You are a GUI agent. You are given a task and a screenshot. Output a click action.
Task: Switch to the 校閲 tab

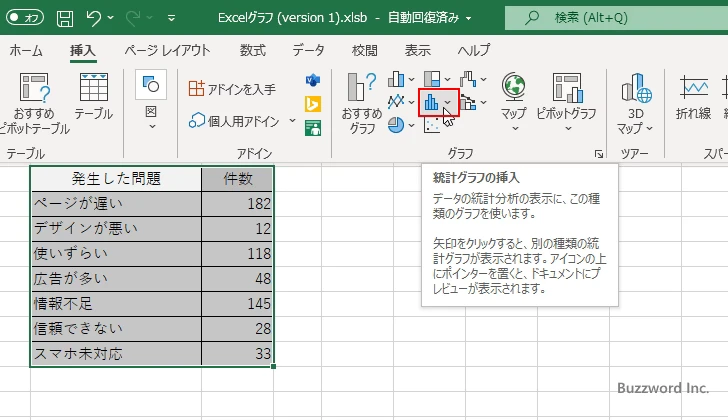point(364,50)
